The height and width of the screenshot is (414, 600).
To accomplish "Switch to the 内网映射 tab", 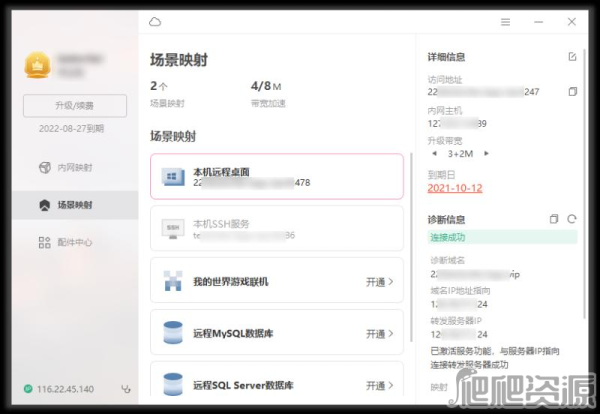I will 68,167.
